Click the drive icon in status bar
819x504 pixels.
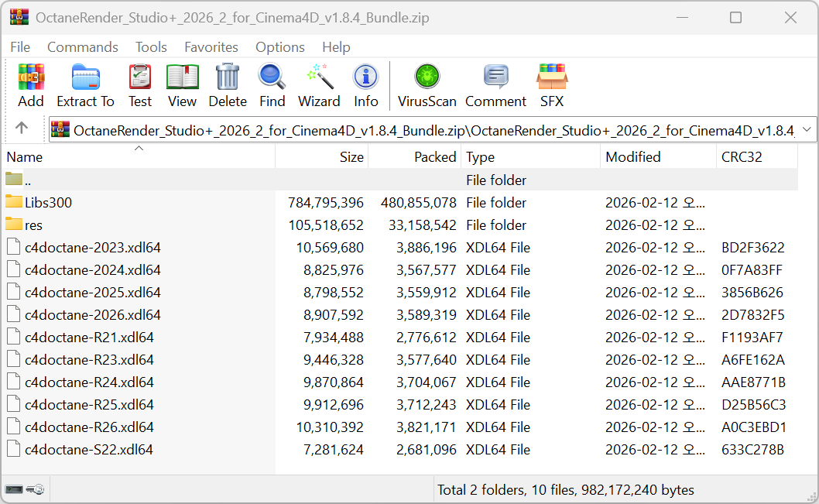(14, 489)
